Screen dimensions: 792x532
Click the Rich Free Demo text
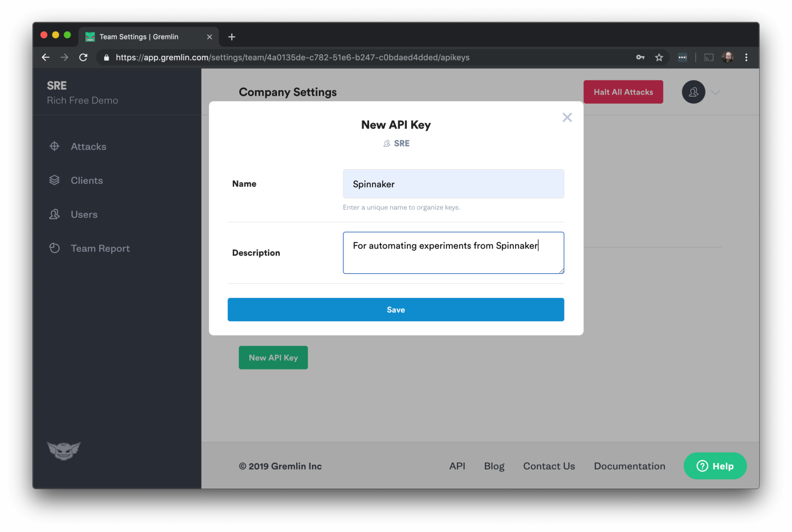coord(82,100)
